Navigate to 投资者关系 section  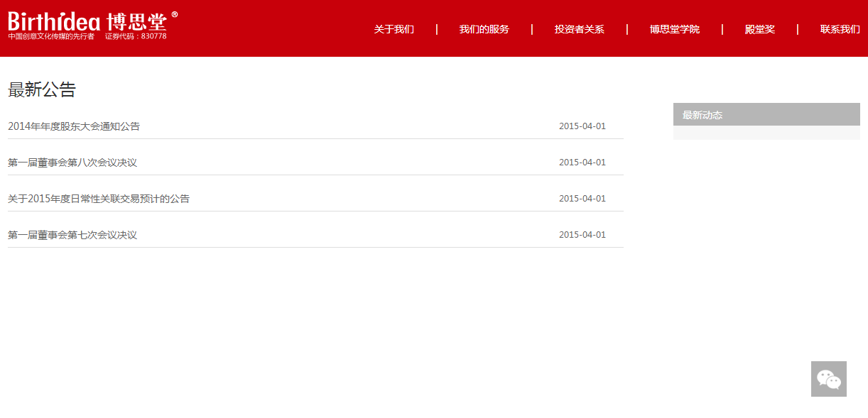coord(580,29)
